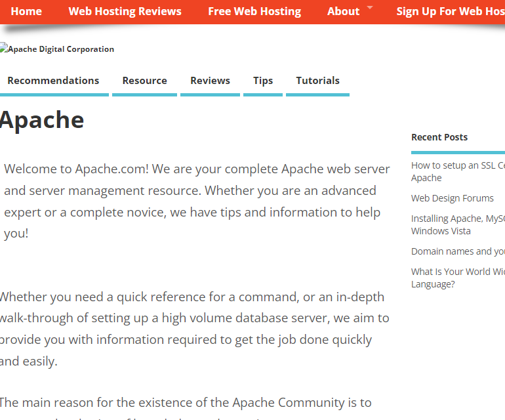The width and height of the screenshot is (505, 420).
Task: Go to Web Hosting Reviews
Action: (x=125, y=11)
